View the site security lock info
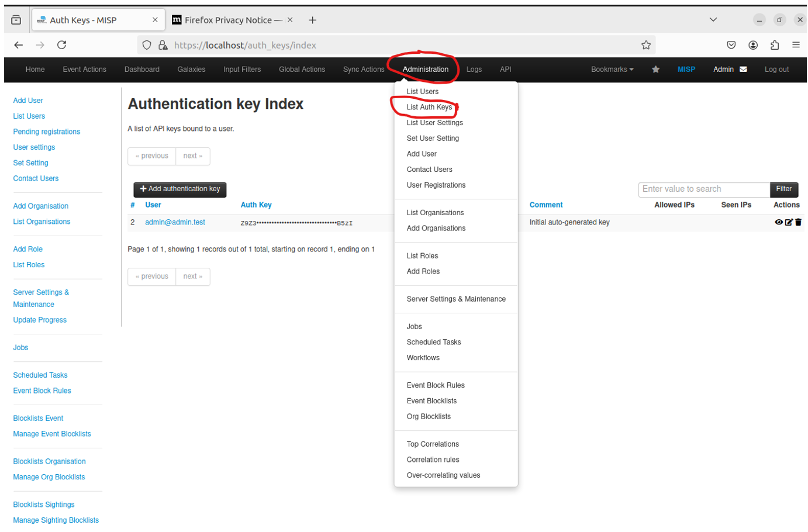 (163, 45)
